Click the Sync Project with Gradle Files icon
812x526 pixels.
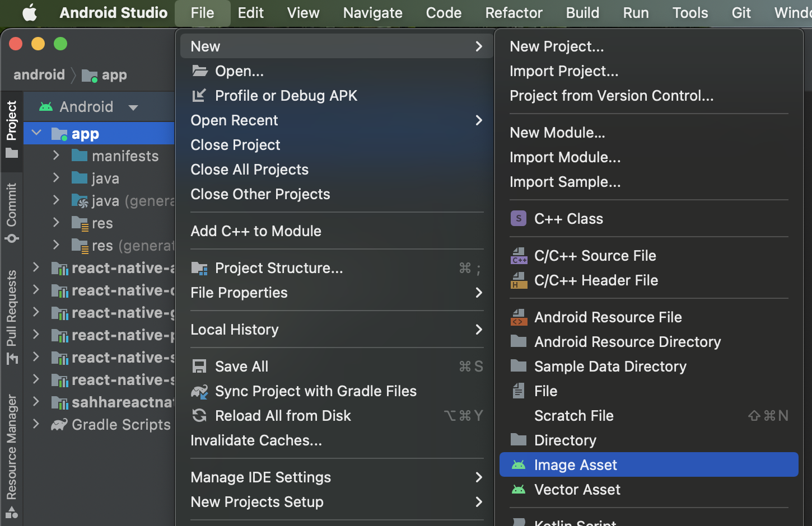click(x=199, y=391)
